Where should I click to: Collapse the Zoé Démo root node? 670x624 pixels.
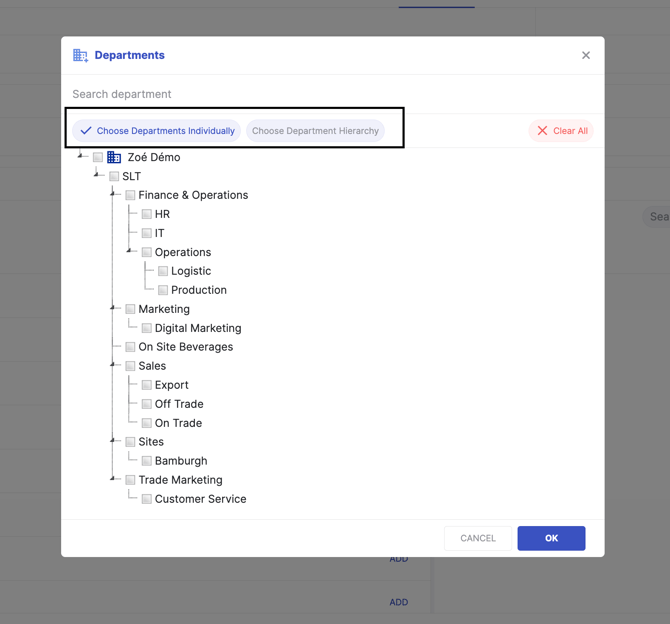[x=81, y=155]
